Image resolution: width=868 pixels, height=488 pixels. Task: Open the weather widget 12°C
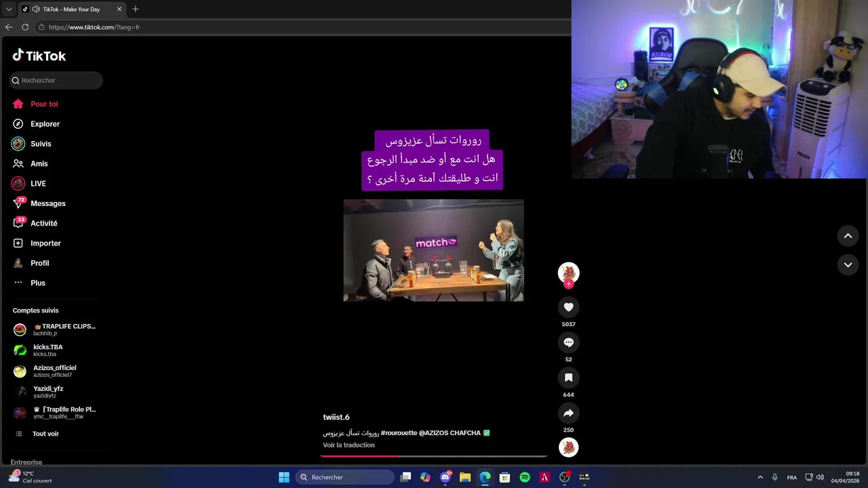coord(30,477)
